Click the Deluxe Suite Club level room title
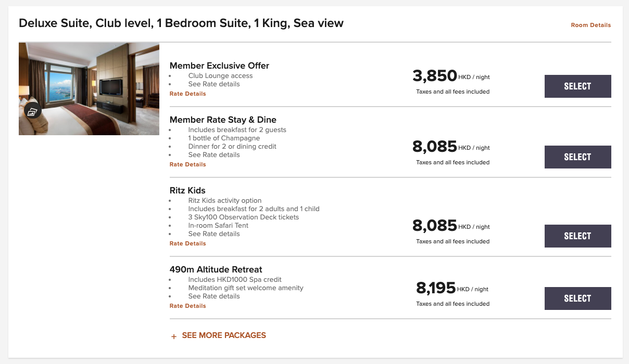 click(181, 23)
